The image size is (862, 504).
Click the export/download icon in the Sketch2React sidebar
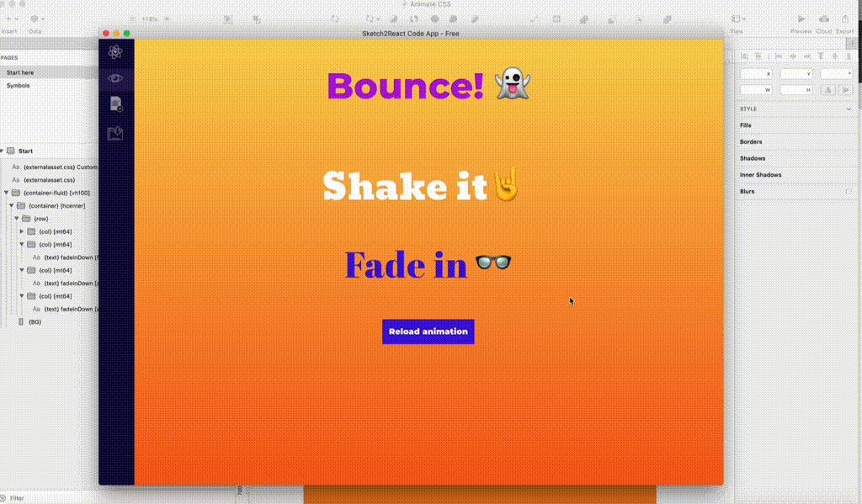coord(115,132)
